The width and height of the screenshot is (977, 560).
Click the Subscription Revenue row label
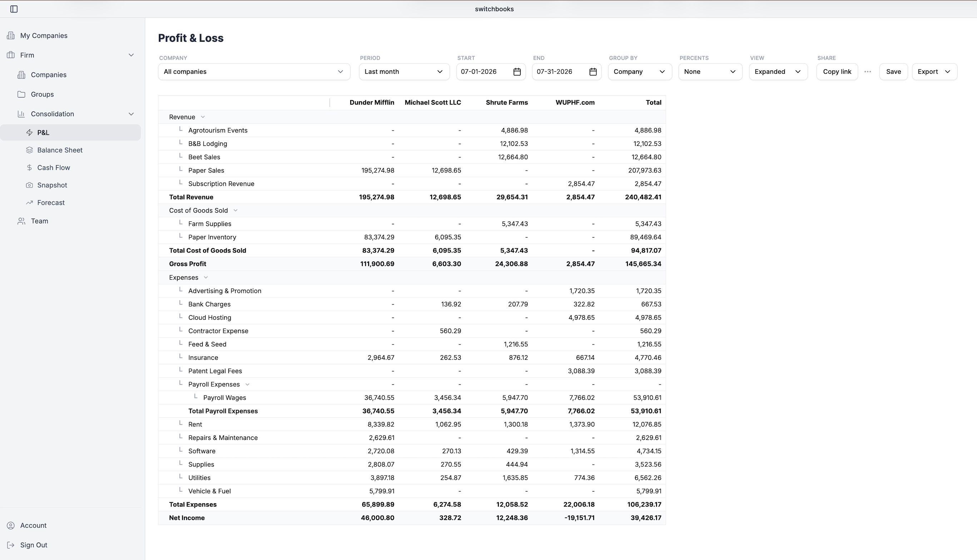[221, 184]
